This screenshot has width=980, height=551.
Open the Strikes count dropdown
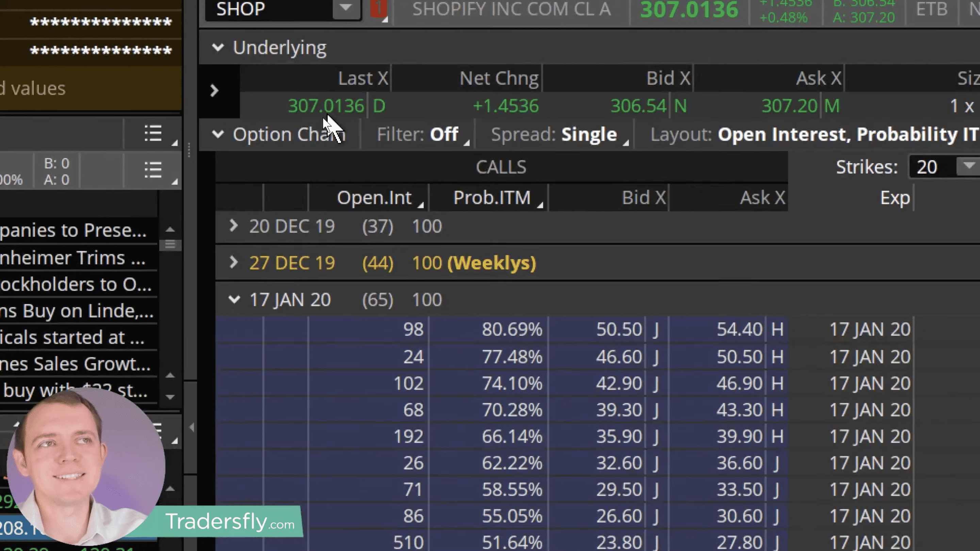pyautogui.click(x=968, y=167)
